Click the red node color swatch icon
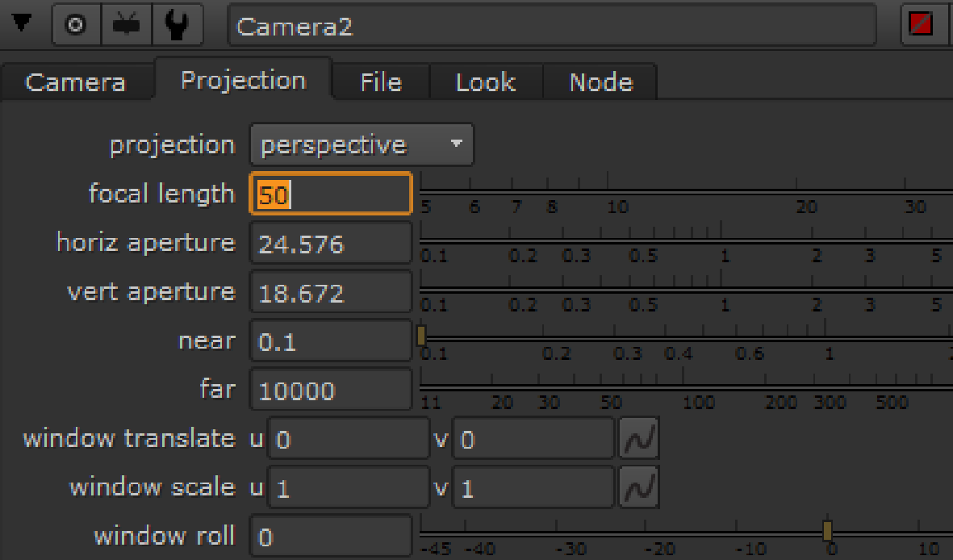Image resolution: width=953 pixels, height=560 pixels. click(x=921, y=25)
